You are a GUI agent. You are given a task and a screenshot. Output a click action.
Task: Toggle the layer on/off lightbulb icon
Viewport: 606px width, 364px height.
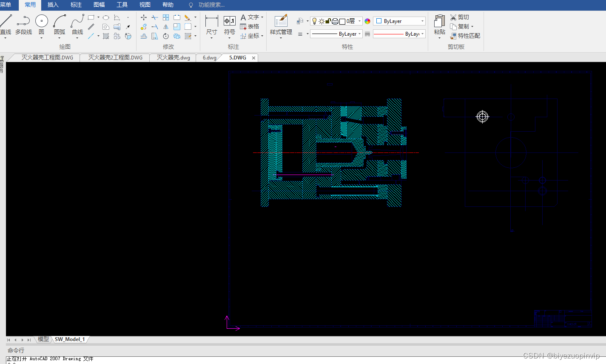click(x=314, y=21)
